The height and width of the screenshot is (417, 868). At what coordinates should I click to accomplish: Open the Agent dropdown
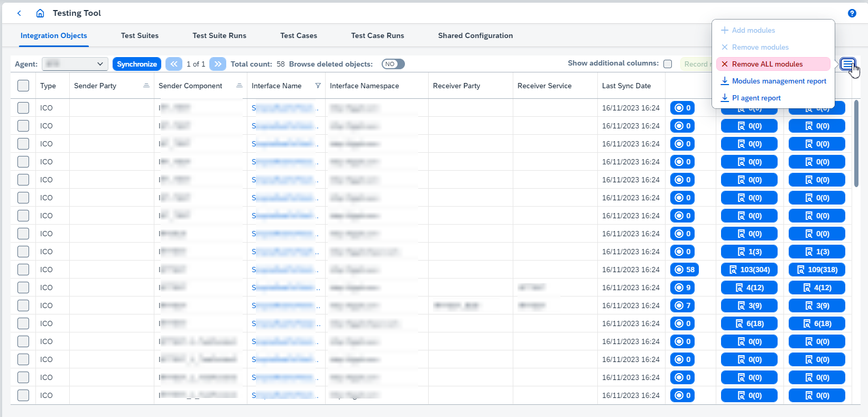(75, 64)
